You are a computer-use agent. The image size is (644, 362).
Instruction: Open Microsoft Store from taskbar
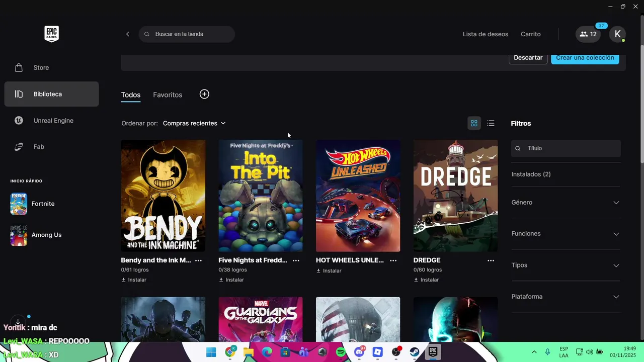point(285,352)
